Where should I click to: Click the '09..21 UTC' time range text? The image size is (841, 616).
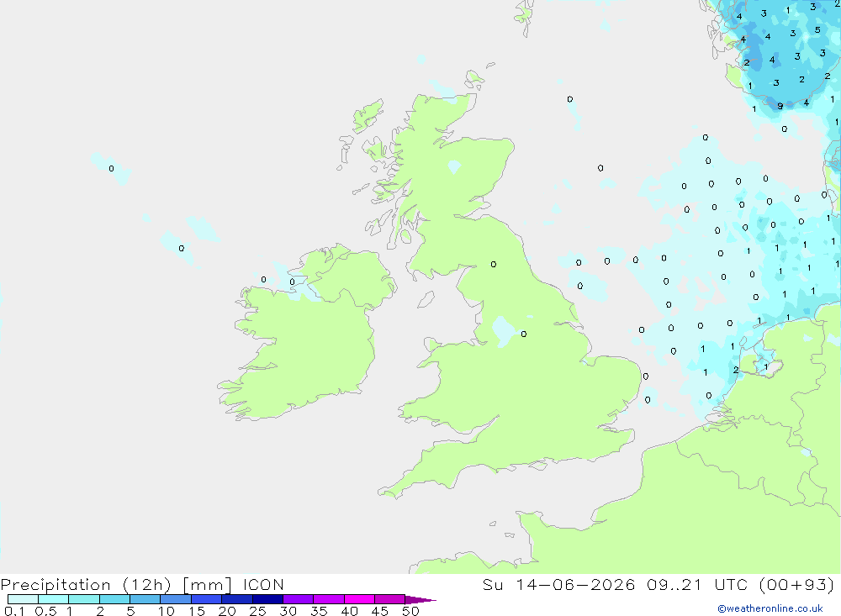[697, 585]
